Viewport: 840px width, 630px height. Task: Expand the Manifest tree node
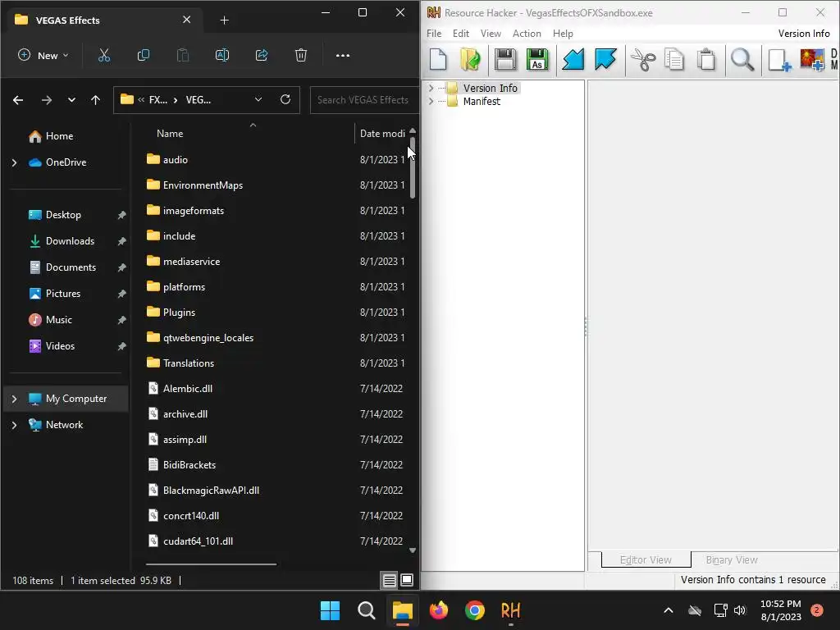431,101
